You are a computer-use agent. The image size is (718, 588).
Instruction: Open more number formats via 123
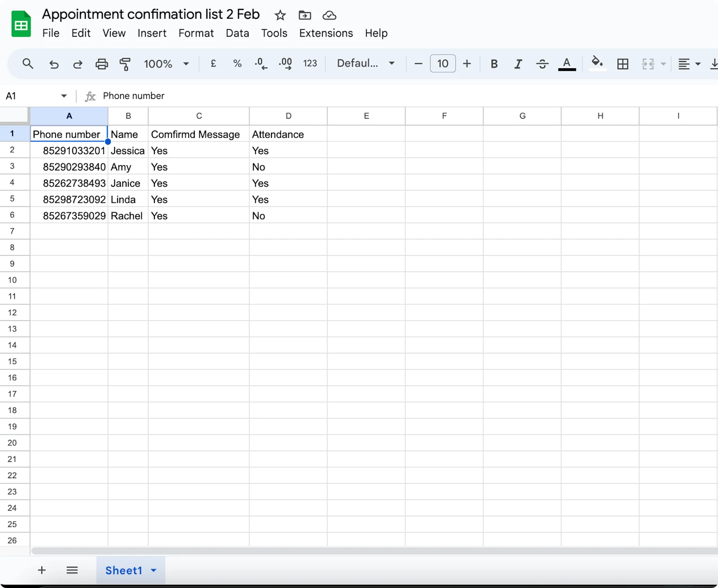coord(310,63)
